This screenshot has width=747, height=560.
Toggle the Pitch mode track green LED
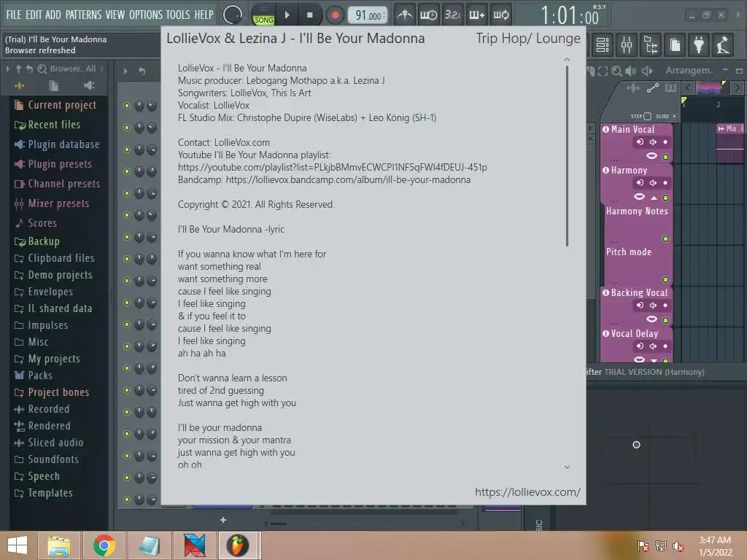[x=665, y=279]
